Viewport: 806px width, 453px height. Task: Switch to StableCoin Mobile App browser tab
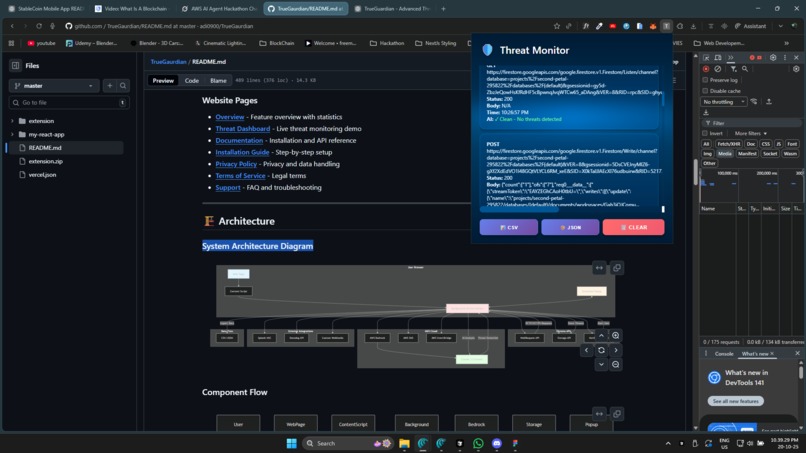point(46,9)
